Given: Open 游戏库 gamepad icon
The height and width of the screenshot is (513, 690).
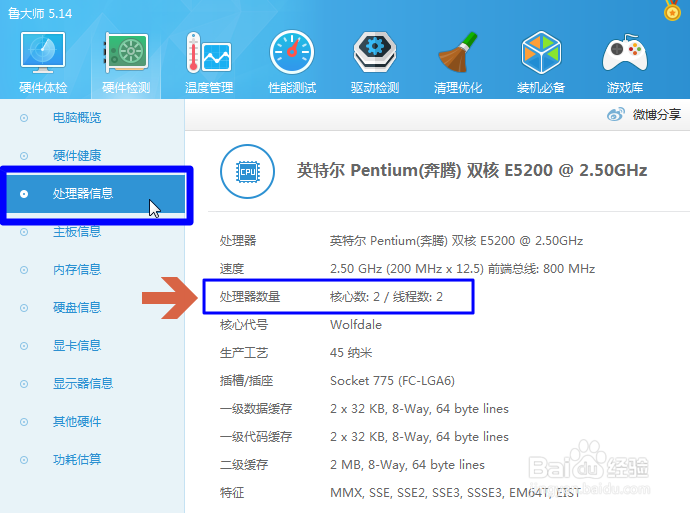Looking at the screenshot, I should pos(625,54).
